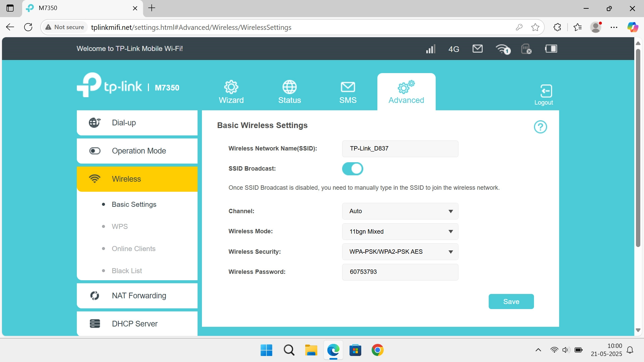Image resolution: width=644 pixels, height=362 pixels.
Task: Expand the Channel dropdown
Action: [400, 211]
